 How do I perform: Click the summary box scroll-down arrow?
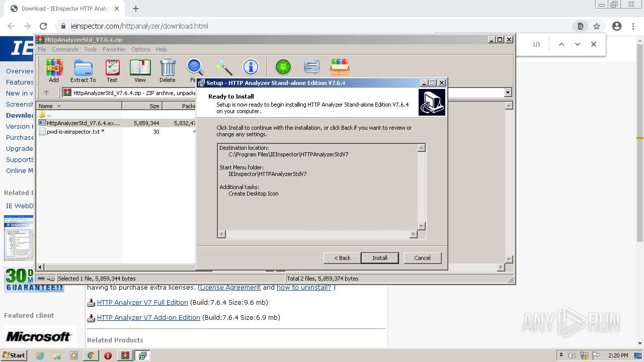(422, 226)
